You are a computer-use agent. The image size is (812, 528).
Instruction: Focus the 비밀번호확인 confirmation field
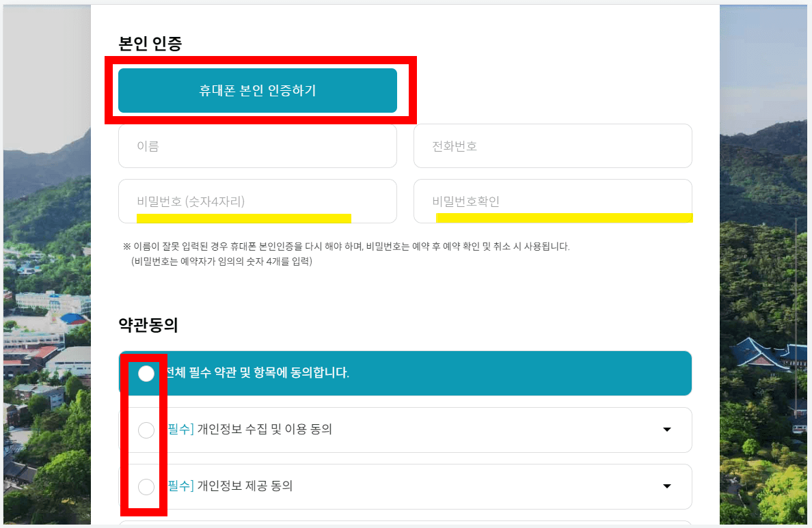click(x=552, y=201)
